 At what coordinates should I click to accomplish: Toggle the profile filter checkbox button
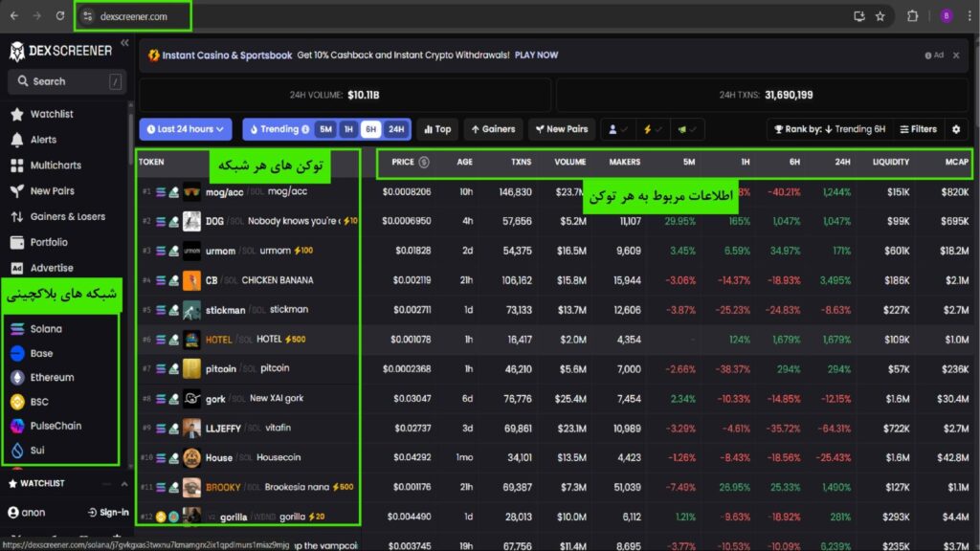(x=618, y=129)
